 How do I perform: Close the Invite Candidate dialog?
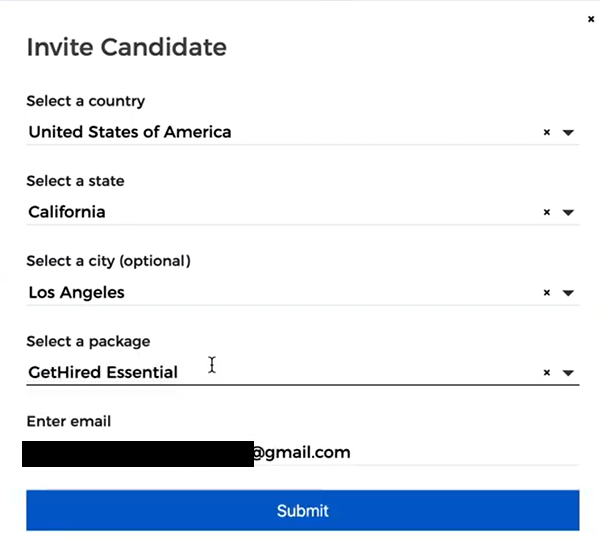click(591, 19)
